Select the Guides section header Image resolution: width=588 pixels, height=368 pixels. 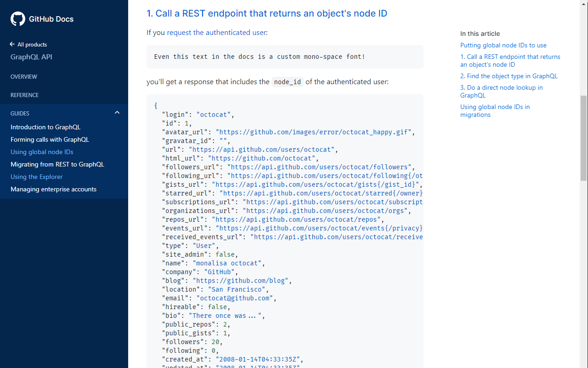[x=20, y=113]
